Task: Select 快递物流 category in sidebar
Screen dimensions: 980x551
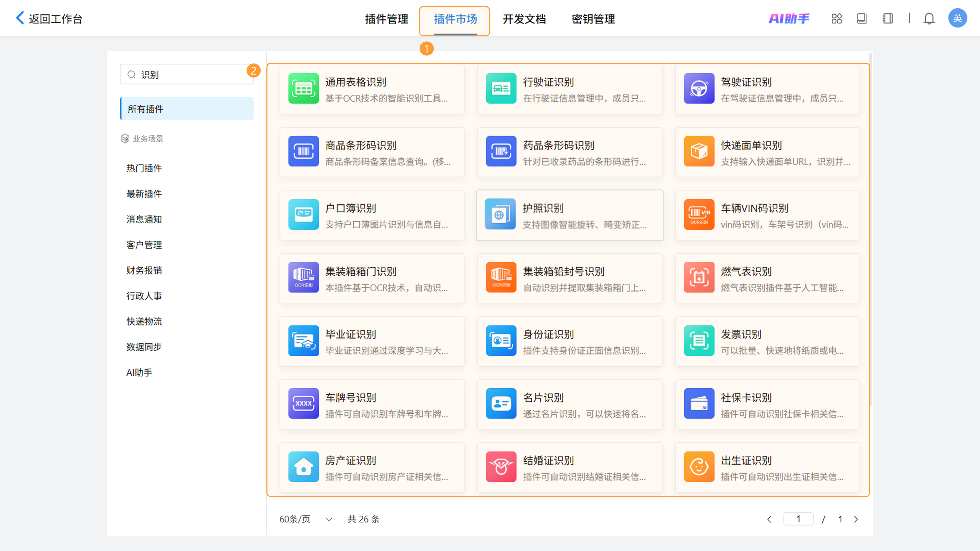Action: pyautogui.click(x=144, y=321)
